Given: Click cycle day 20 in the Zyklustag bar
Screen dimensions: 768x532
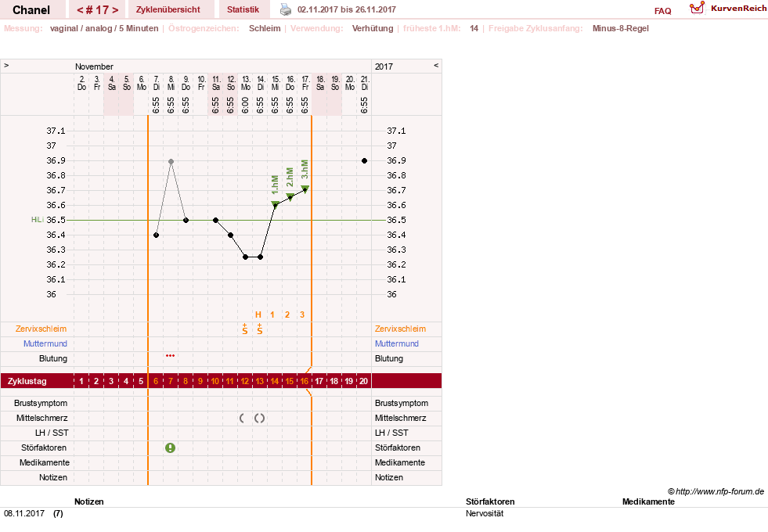Looking at the screenshot, I should pyautogui.click(x=363, y=381).
